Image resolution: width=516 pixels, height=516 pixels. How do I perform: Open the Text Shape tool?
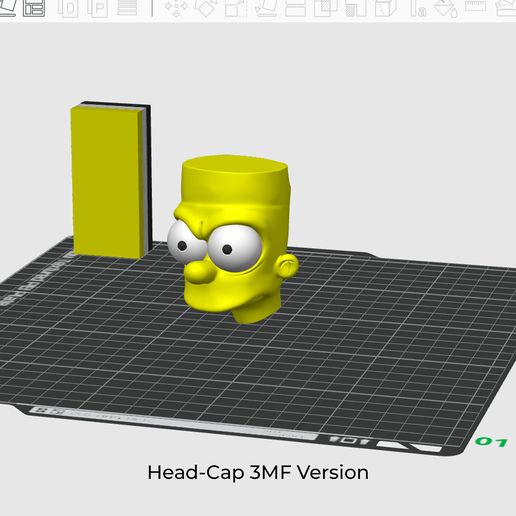point(418,8)
